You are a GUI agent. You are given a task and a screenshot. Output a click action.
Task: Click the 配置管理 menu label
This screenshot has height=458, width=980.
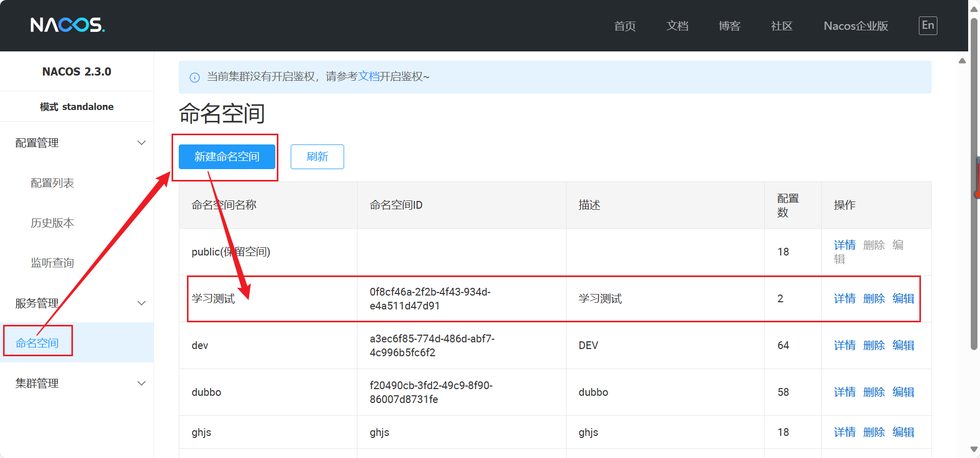click(37, 143)
